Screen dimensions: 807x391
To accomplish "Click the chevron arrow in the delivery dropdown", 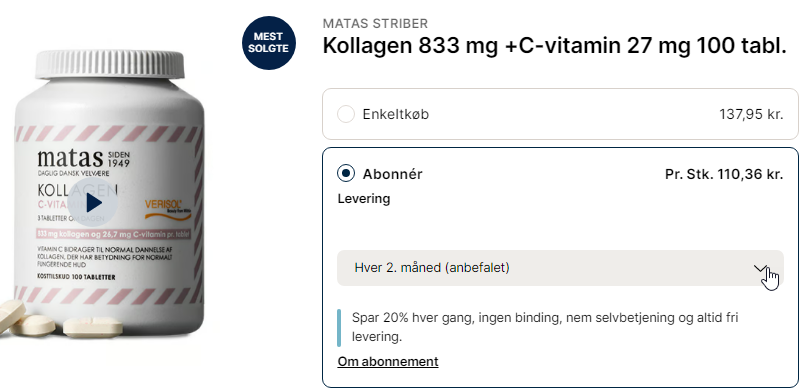I will click(x=760, y=268).
